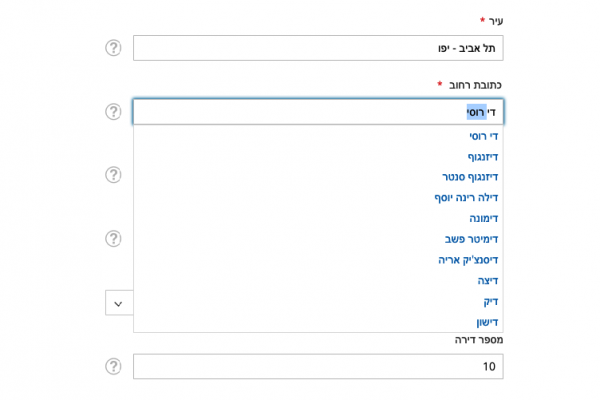Click the help icon beside the מספר דירה field

[x=114, y=366]
